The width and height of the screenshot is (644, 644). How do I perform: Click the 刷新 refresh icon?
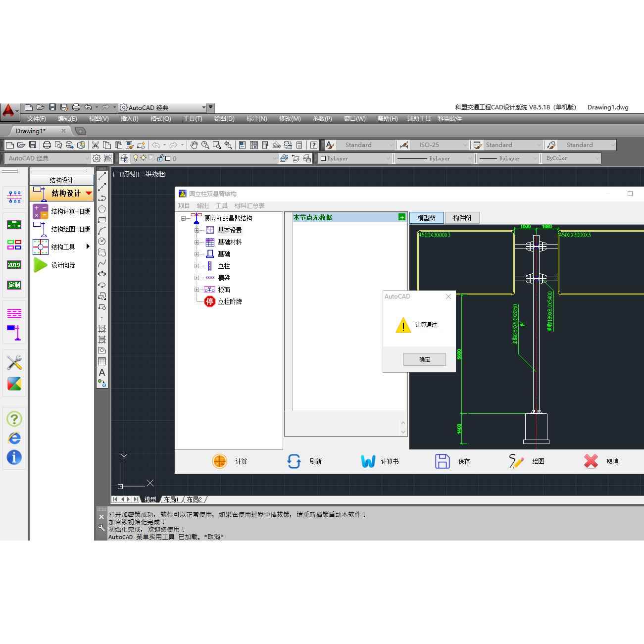click(294, 461)
